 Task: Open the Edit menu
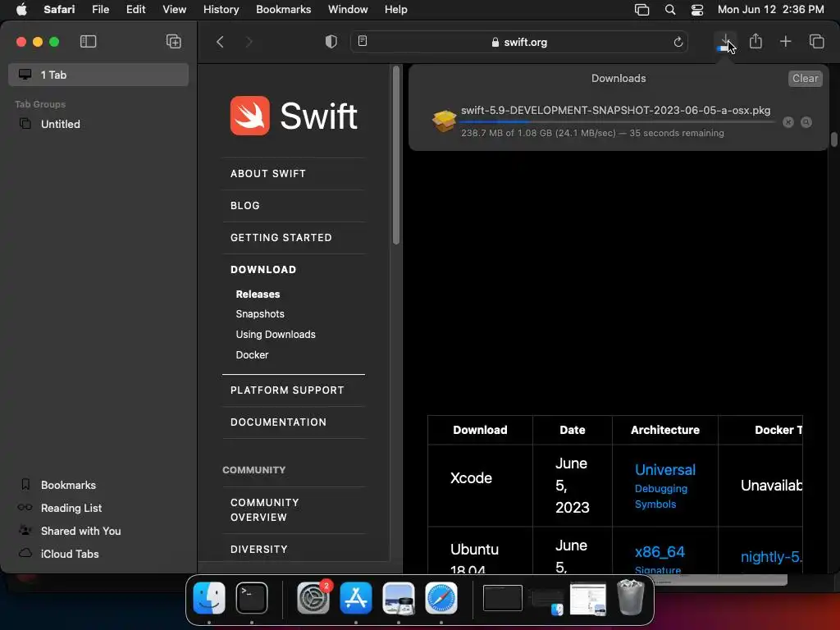point(135,10)
